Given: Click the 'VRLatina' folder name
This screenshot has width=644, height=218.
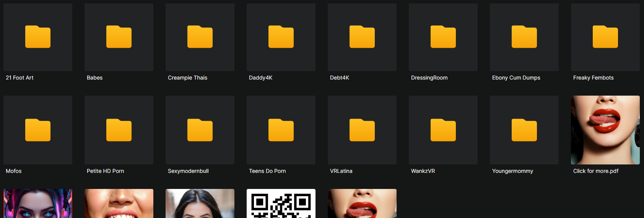Looking at the screenshot, I should pyautogui.click(x=341, y=171).
